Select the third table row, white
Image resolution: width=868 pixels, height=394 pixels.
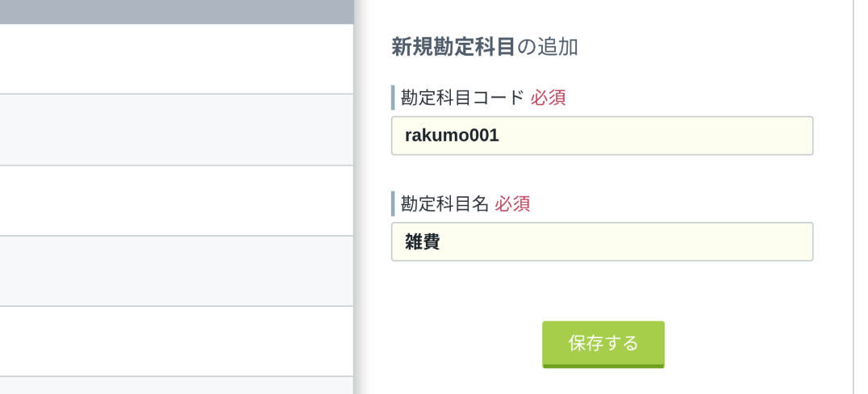pos(177,200)
